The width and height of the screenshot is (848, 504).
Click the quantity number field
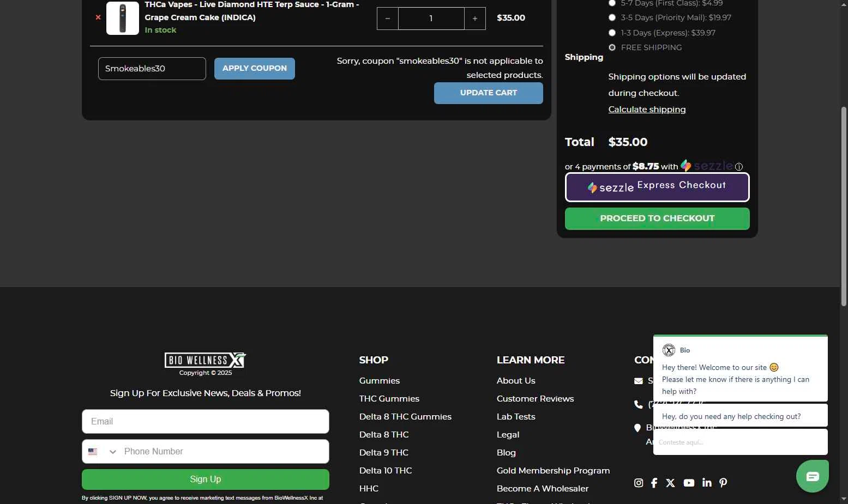pos(431,19)
